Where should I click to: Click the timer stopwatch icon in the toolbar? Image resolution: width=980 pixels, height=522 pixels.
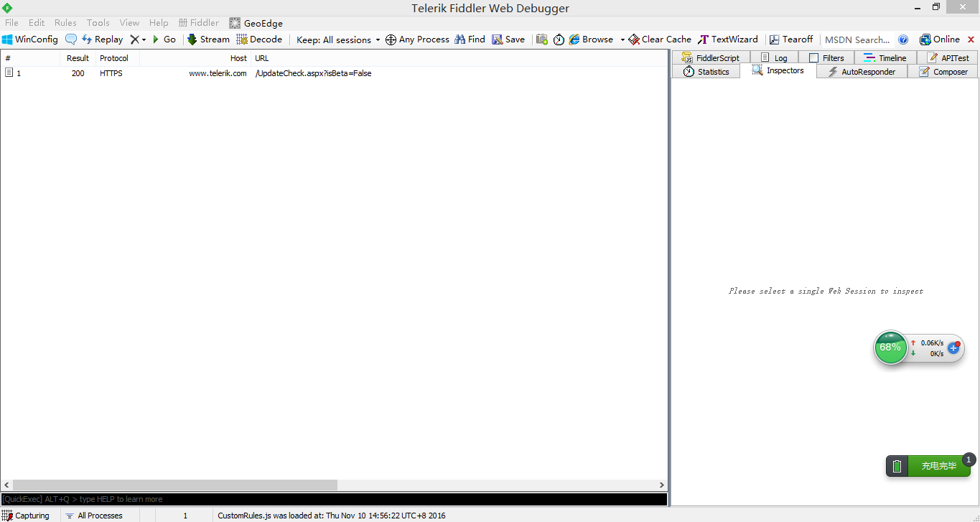pos(559,39)
